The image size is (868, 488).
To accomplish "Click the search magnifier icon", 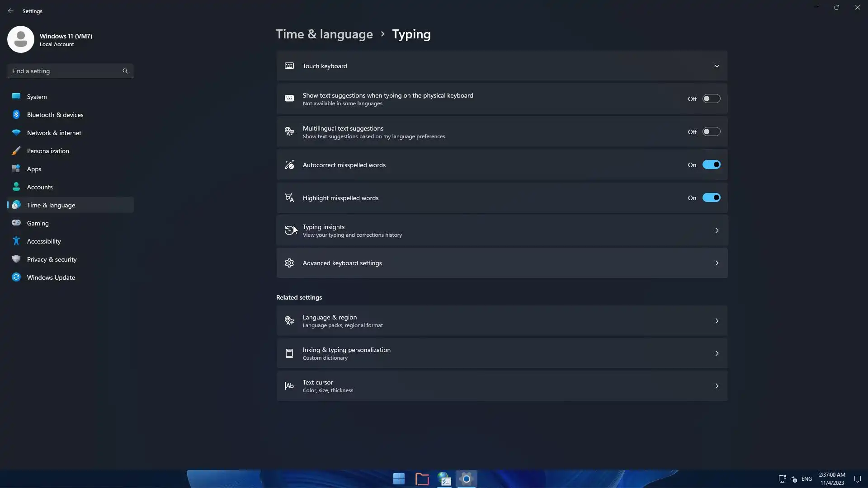I will [125, 71].
